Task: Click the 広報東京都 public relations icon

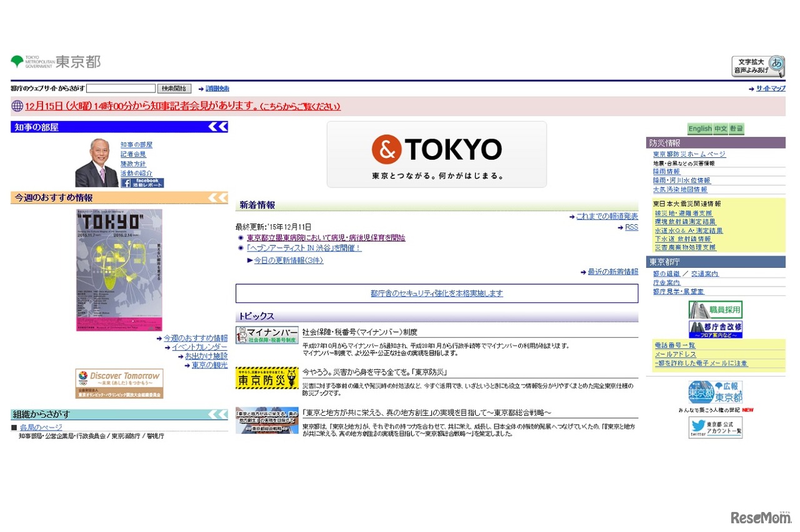Action: pyautogui.click(x=715, y=392)
